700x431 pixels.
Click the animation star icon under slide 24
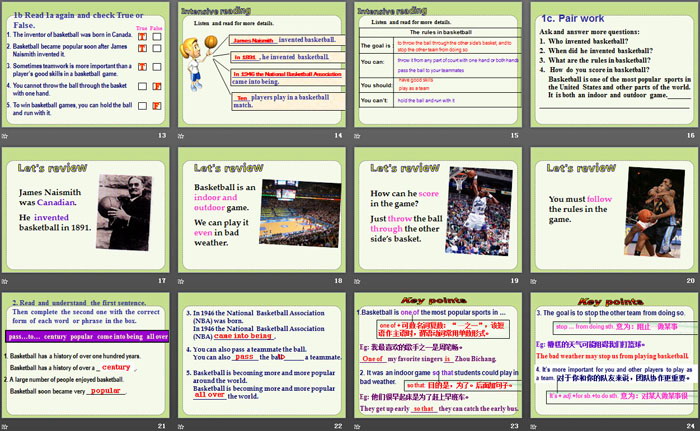coord(533,427)
